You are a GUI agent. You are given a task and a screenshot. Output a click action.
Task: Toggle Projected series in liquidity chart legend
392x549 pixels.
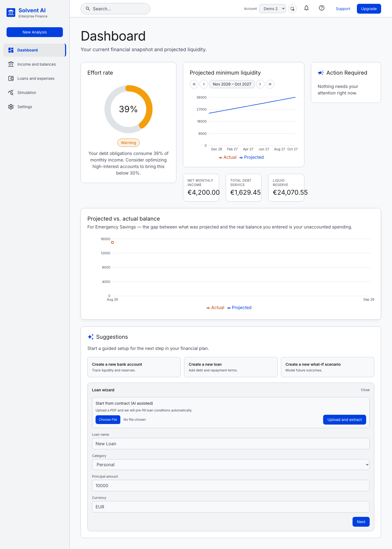(x=252, y=157)
